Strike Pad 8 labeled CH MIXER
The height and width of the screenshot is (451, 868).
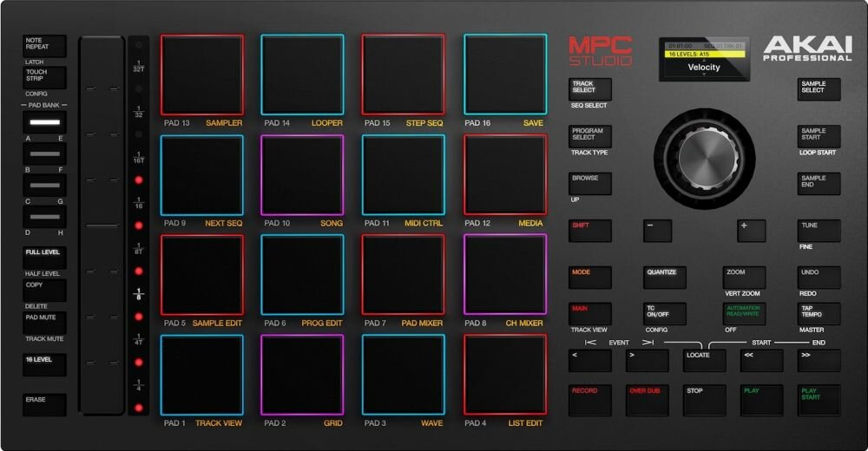click(x=505, y=275)
